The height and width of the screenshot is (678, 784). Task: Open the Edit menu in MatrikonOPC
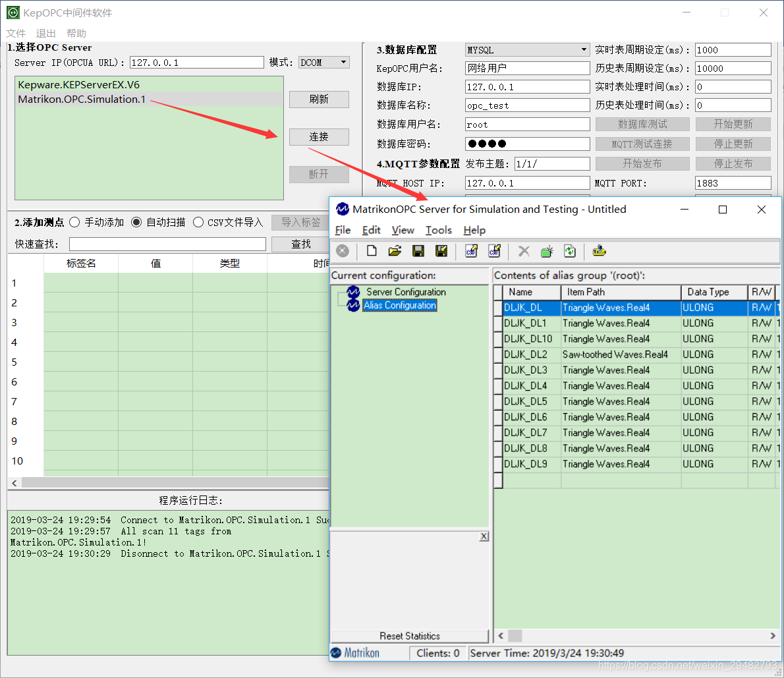pyautogui.click(x=371, y=230)
